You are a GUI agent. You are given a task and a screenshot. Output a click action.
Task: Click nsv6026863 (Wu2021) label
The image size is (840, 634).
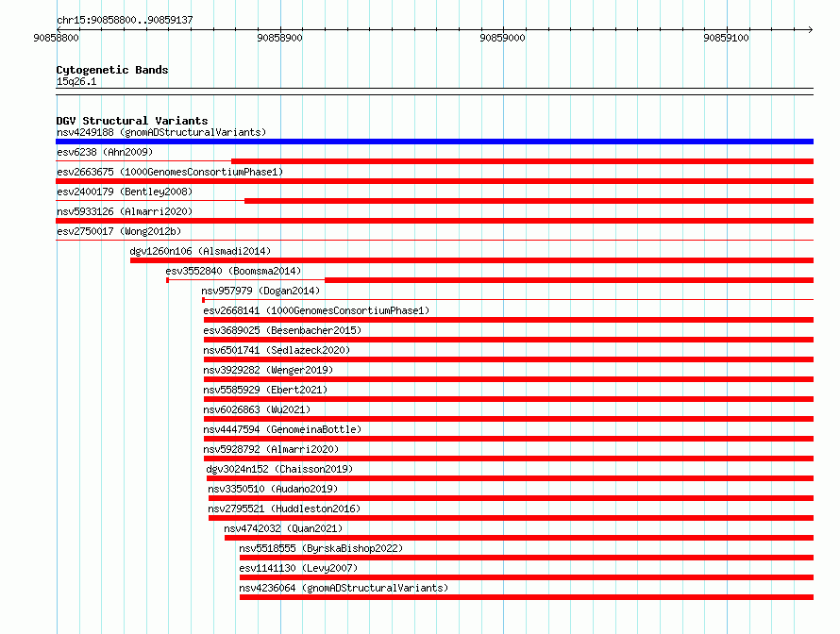pyautogui.click(x=257, y=409)
